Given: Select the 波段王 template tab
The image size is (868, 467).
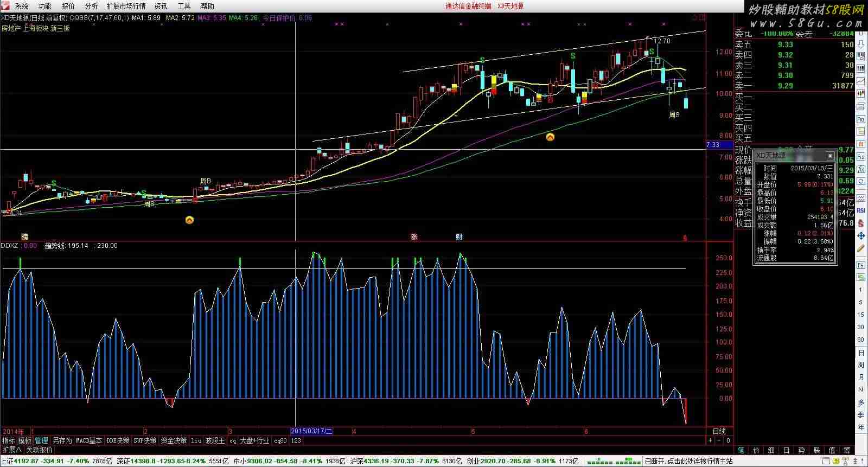Looking at the screenshot, I should click(x=215, y=440).
